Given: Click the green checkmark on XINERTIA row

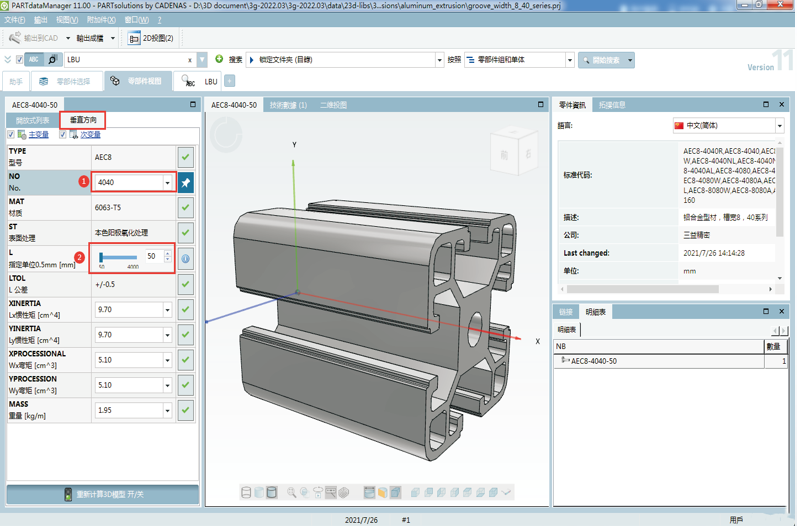Looking at the screenshot, I should click(x=186, y=309).
